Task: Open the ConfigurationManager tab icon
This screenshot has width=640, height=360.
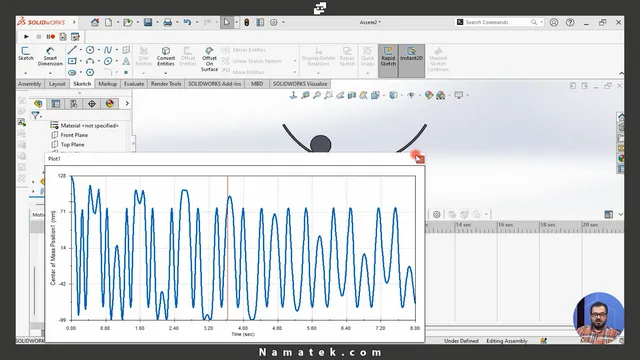Action: [x=74, y=104]
